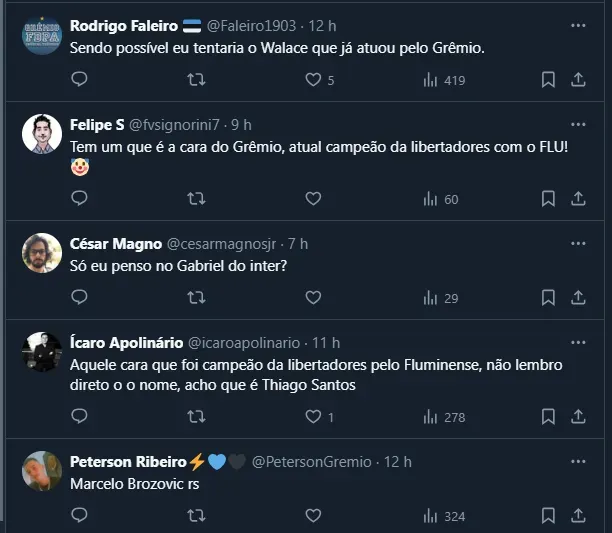This screenshot has height=533, width=612.
Task: Open the 12 h timestamp on Peterson's tweet
Action: click(398, 462)
